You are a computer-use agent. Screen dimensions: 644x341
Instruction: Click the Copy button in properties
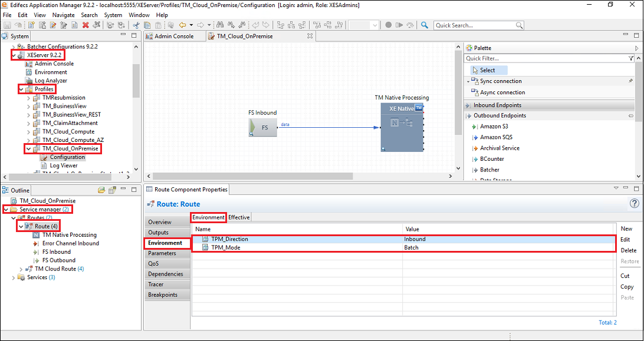tap(627, 287)
